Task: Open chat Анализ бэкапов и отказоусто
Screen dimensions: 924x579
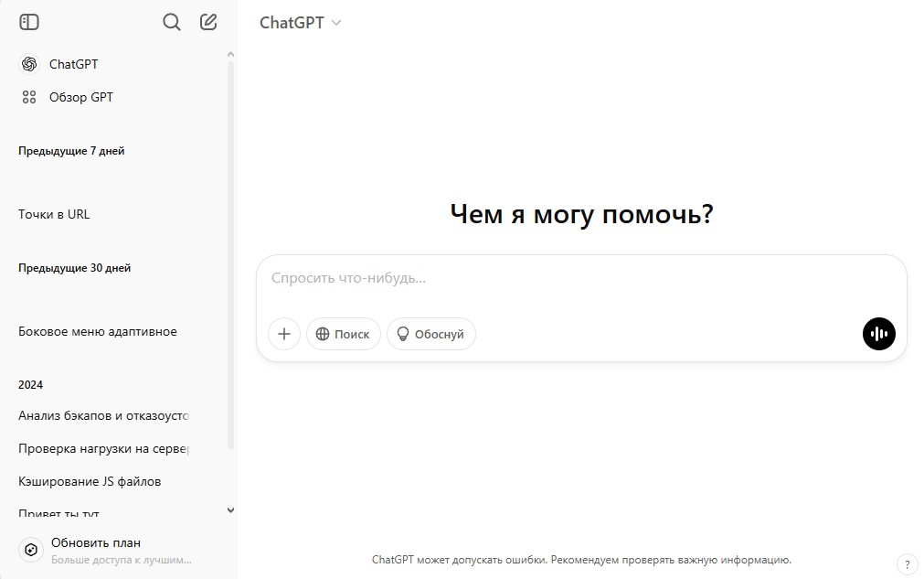Action: (103, 414)
